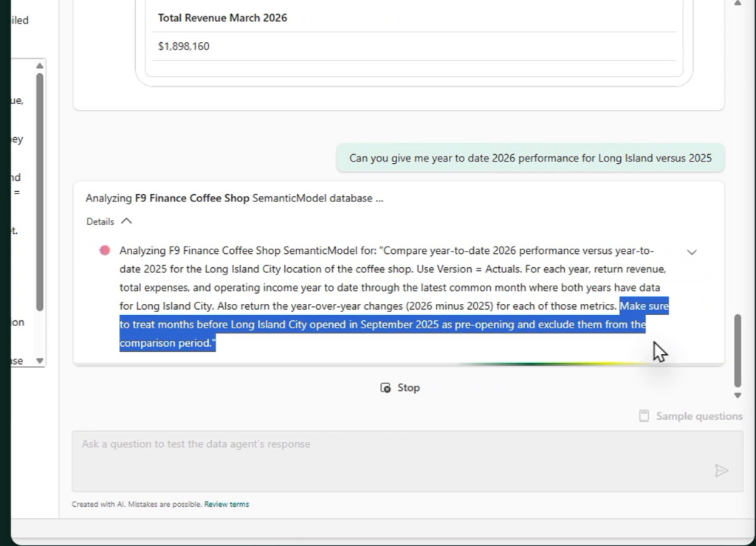
Task: Click the 'Analyzing F9 Finance Coffee Shop' status text
Action: click(x=234, y=198)
